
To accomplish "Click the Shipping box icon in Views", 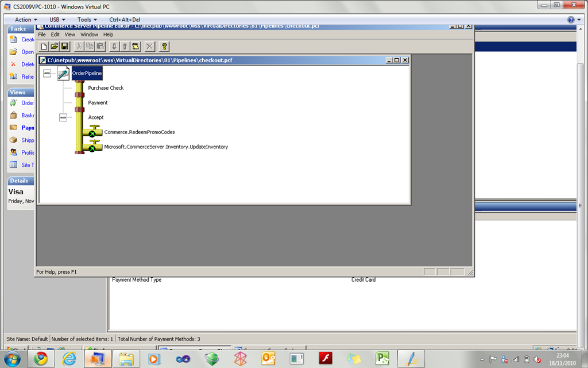I will [13, 140].
